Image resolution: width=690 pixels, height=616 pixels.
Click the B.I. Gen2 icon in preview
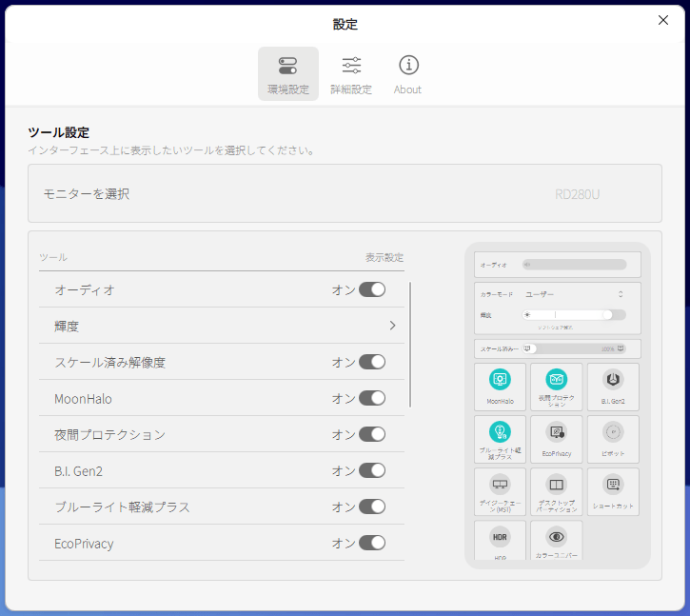pyautogui.click(x=614, y=380)
